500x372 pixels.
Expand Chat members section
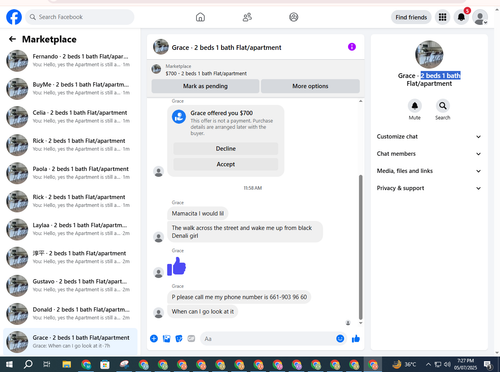[429, 154]
